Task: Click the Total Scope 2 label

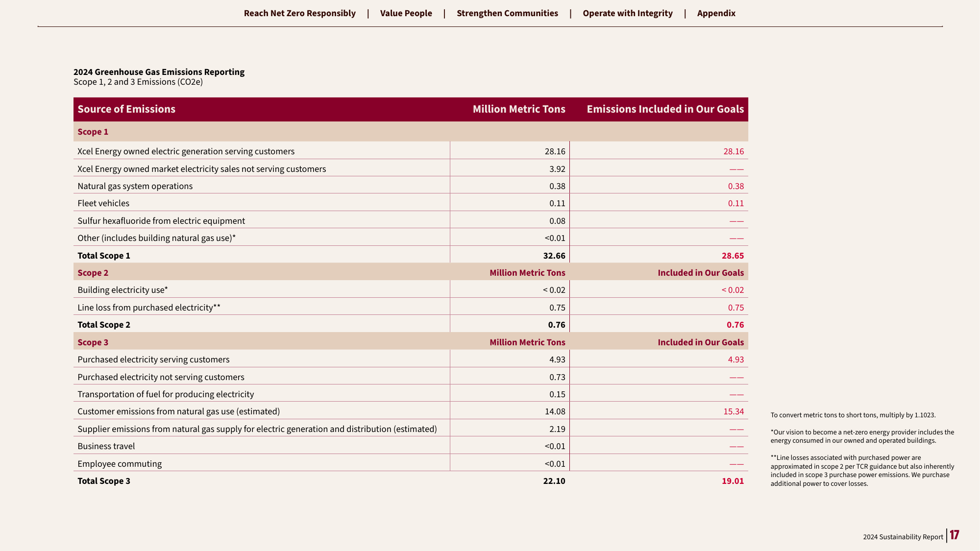Action: 104,325
